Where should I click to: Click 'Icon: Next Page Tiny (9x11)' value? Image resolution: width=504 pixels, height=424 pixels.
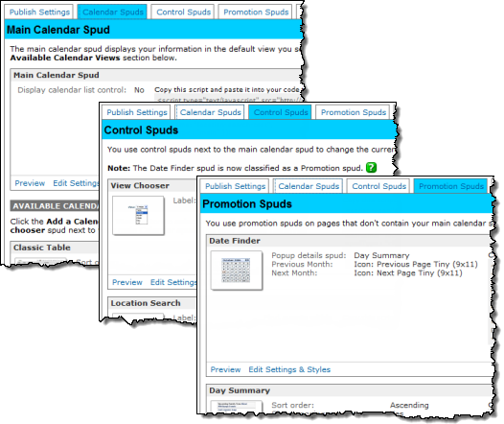point(408,272)
